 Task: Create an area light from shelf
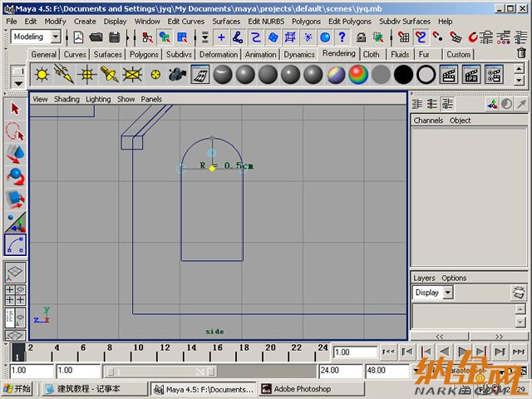132,75
